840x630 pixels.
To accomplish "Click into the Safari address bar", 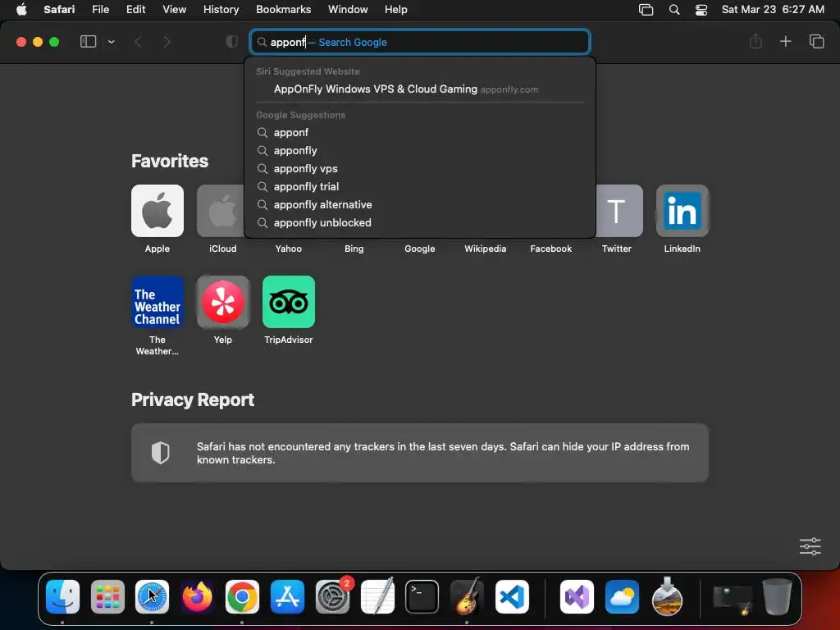I will 421,42.
